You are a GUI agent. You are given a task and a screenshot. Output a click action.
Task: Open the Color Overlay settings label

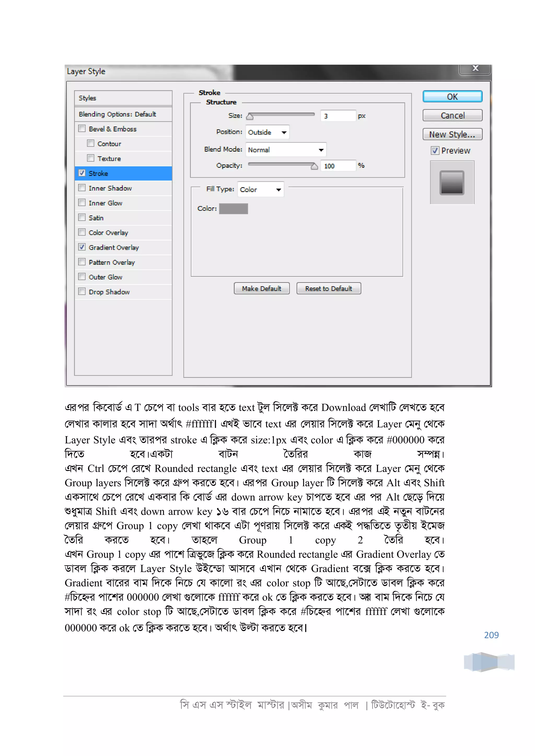click(108, 233)
